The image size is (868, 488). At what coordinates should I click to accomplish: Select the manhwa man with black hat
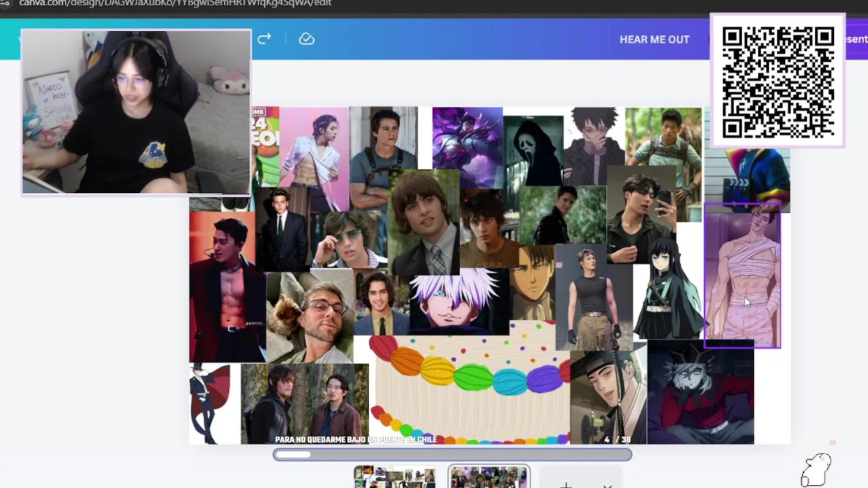(608, 397)
